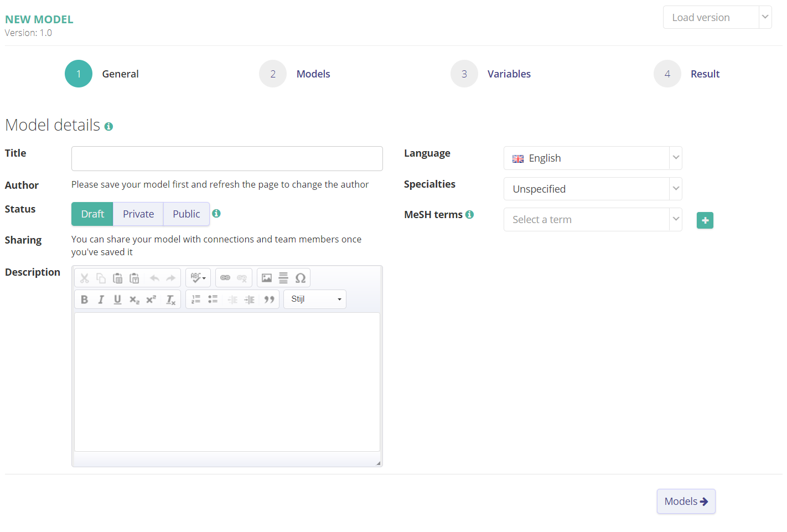
Task: Go to the Variables step
Action: click(x=508, y=74)
